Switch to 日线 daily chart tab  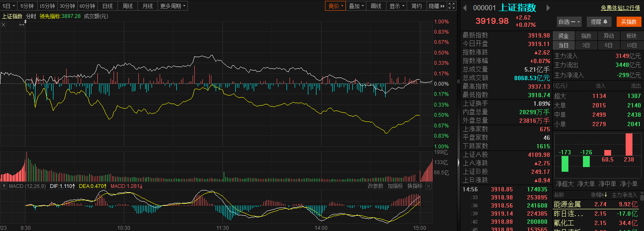108,6
